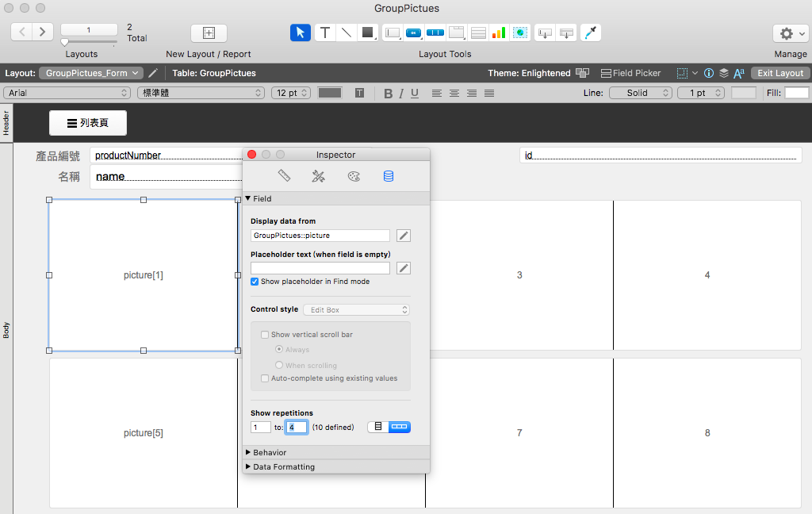
Task: Click the repetitions 'to' input field
Action: (x=297, y=427)
